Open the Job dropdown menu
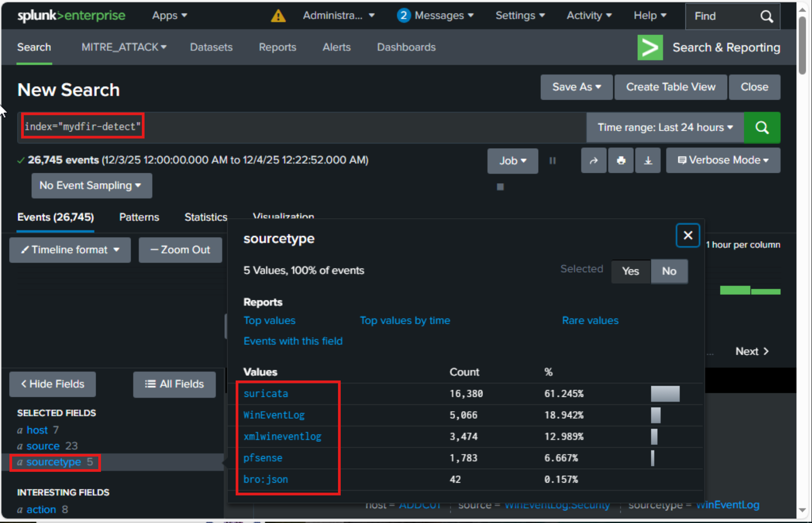 tap(513, 161)
